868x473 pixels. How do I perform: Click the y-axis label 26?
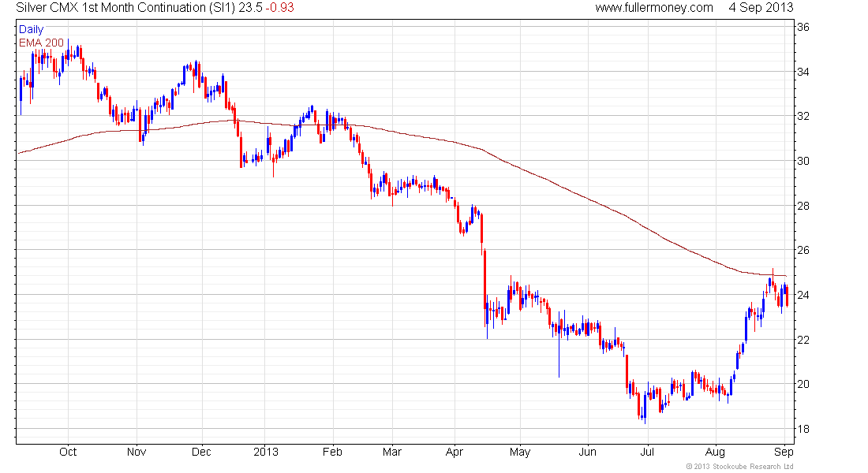point(803,250)
